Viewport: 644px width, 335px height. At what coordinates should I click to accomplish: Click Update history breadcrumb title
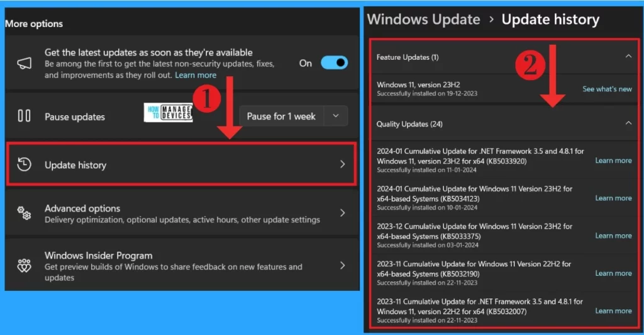(550, 20)
